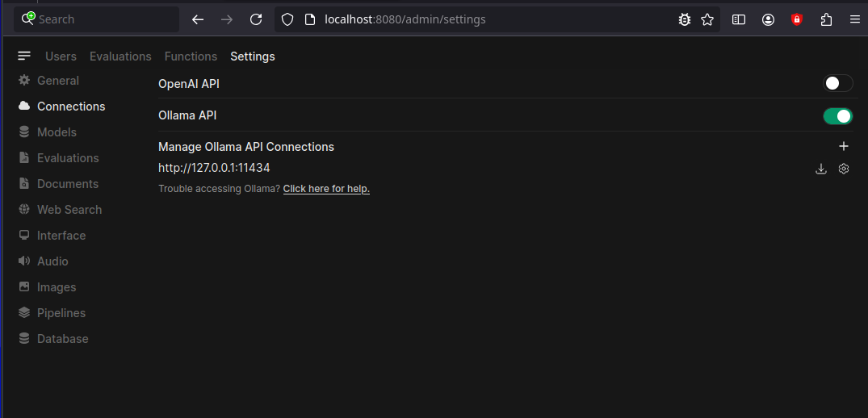Click the page info icon beside URL
The height and width of the screenshot is (418, 868).
pos(310,19)
